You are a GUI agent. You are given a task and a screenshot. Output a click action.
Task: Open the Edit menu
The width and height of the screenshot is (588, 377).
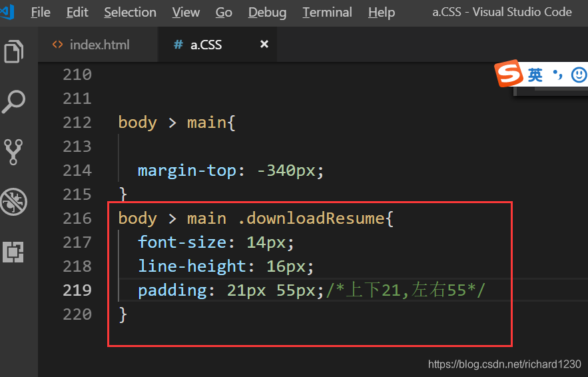(x=77, y=13)
